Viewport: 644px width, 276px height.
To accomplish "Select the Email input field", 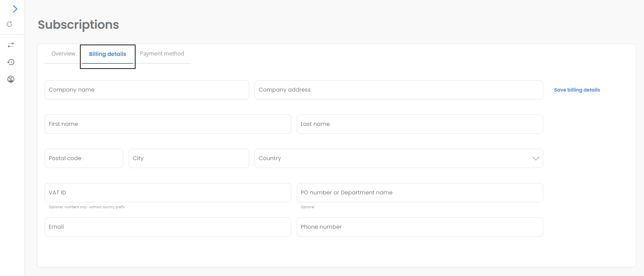I will tap(168, 227).
